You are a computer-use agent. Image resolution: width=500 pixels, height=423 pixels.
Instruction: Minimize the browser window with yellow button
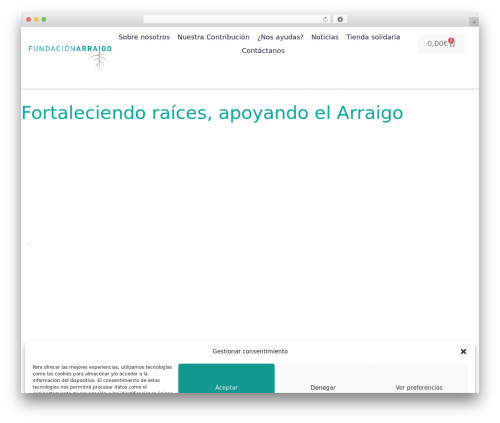(x=36, y=20)
